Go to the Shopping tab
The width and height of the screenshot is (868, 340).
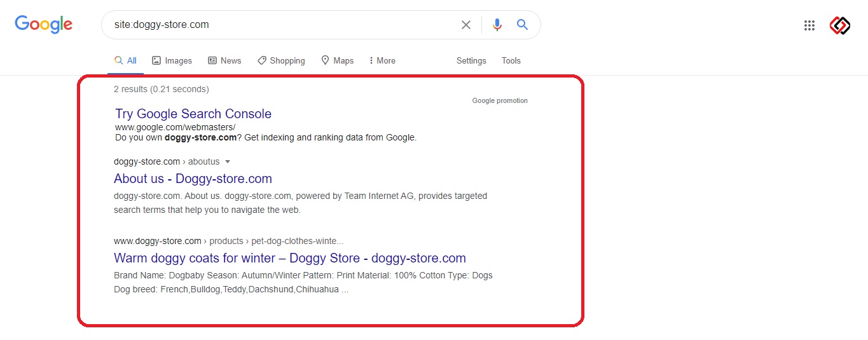281,60
